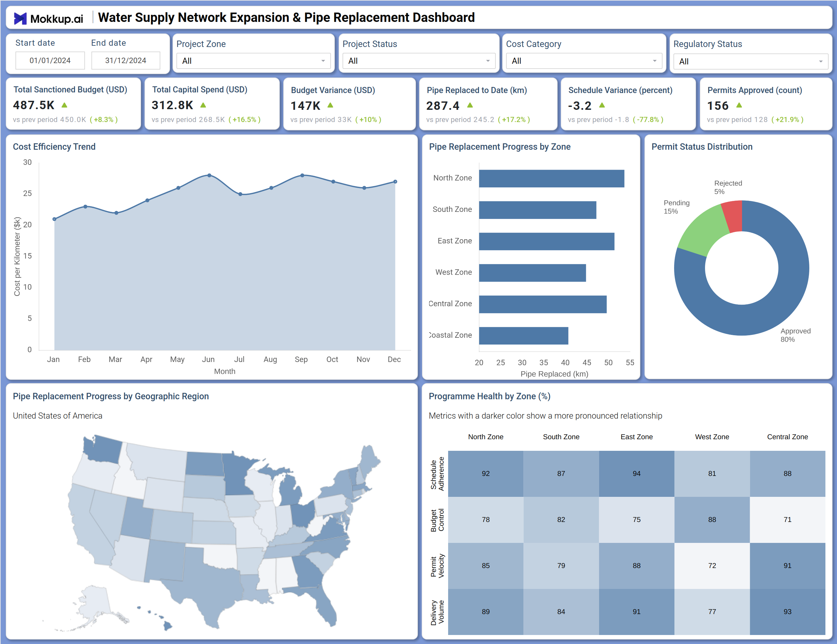Screen dimensions: 837x644
Task: Click the green arrow beside 312.8K
Action: pyautogui.click(x=203, y=105)
